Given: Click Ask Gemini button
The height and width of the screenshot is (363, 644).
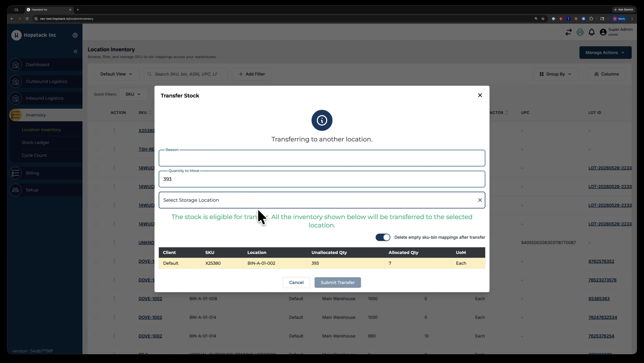Looking at the screenshot, I should tap(624, 10).
